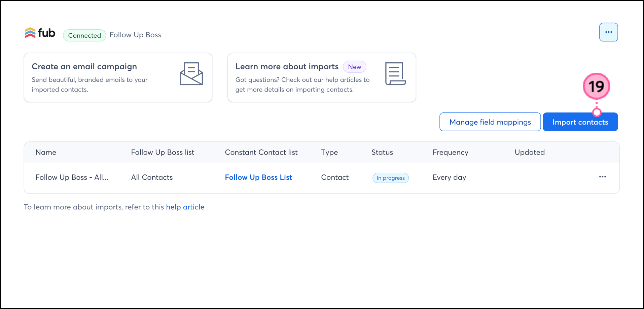Open the three-dot menu beside Follow Up Boss header

608,32
